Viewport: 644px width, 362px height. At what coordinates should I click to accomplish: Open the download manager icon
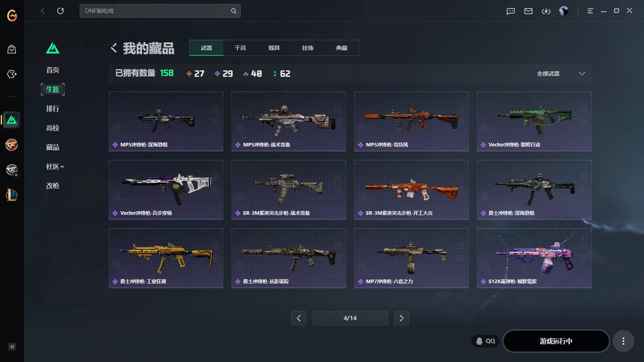(x=546, y=11)
